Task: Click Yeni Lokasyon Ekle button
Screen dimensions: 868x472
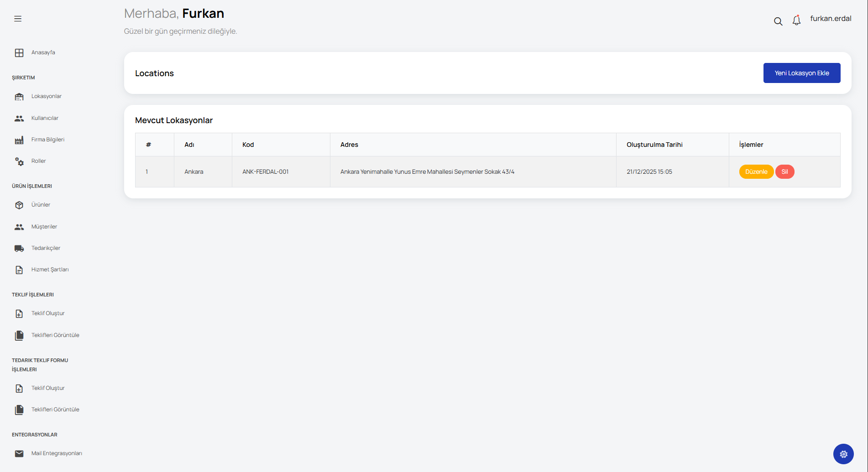Action: 802,73
